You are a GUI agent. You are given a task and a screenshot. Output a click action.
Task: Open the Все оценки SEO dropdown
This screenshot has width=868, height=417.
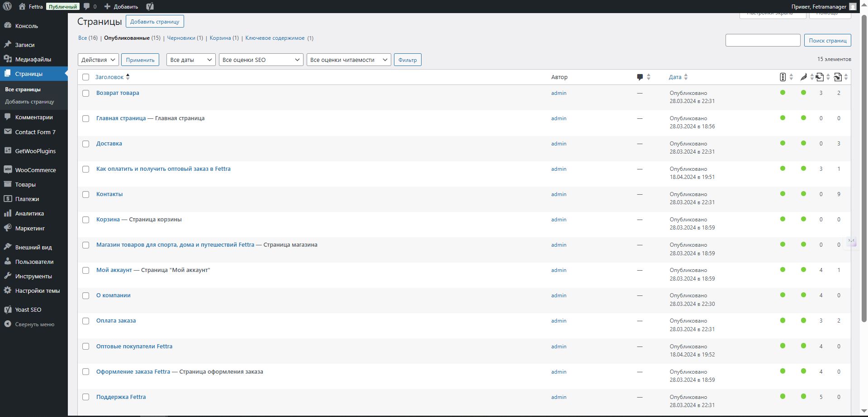261,60
